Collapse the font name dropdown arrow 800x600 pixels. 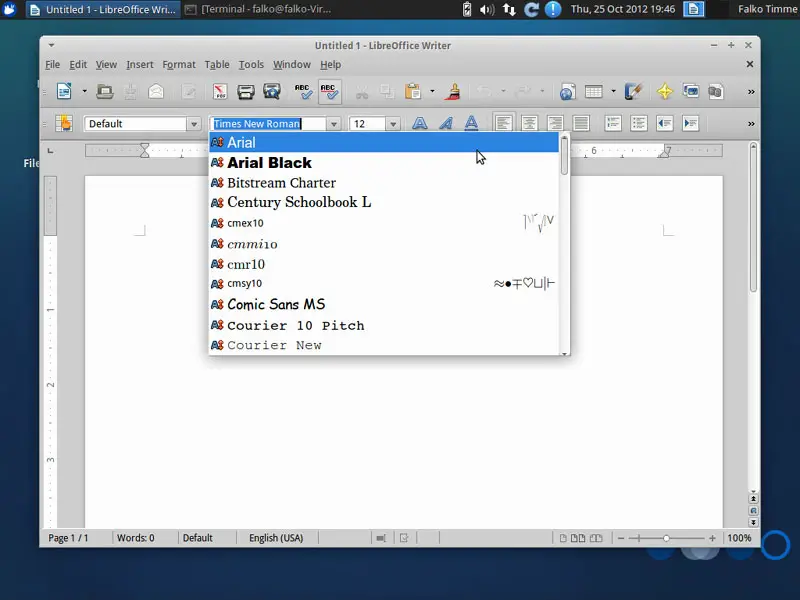point(334,124)
